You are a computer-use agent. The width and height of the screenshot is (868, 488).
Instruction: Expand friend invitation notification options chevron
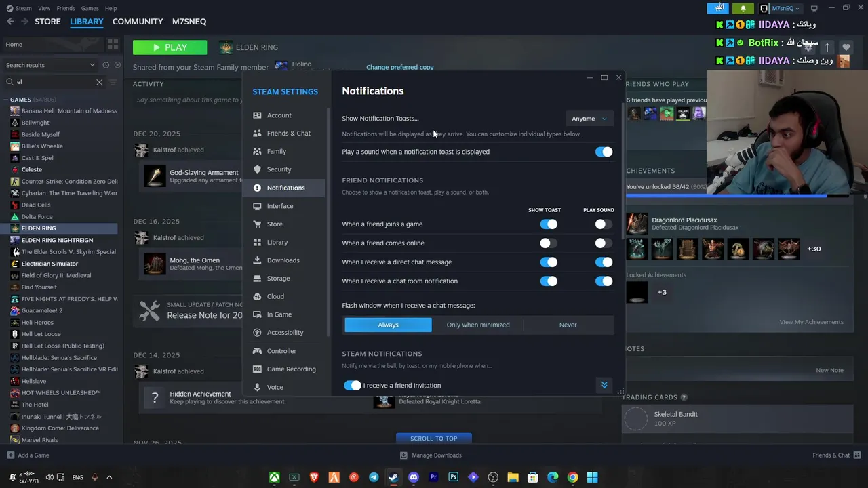[604, 385]
